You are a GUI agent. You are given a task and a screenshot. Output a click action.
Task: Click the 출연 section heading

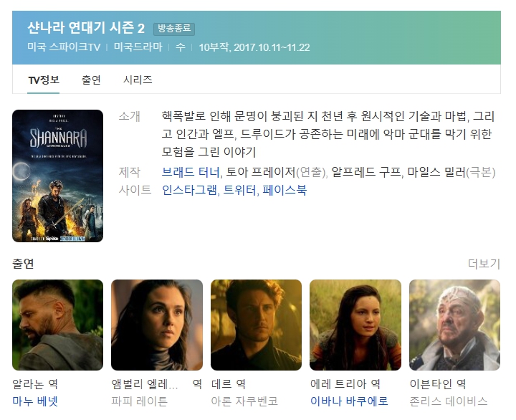click(23, 263)
